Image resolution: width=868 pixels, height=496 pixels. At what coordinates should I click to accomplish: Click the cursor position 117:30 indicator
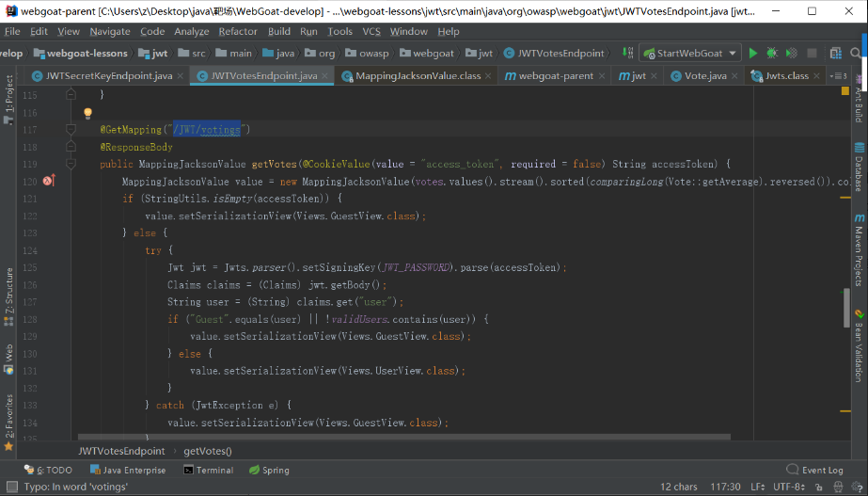click(x=725, y=487)
